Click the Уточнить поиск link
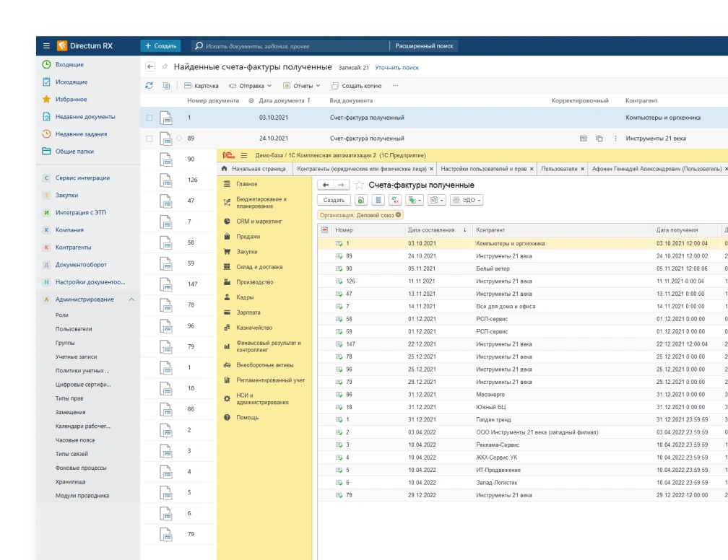Screen dimensions: 728x560 coord(396,68)
